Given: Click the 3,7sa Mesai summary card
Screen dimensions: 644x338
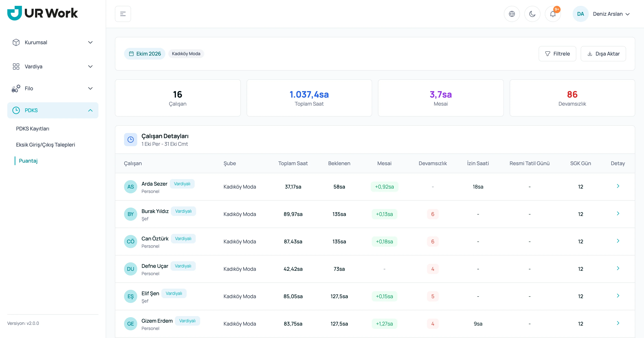Looking at the screenshot, I should click(441, 98).
